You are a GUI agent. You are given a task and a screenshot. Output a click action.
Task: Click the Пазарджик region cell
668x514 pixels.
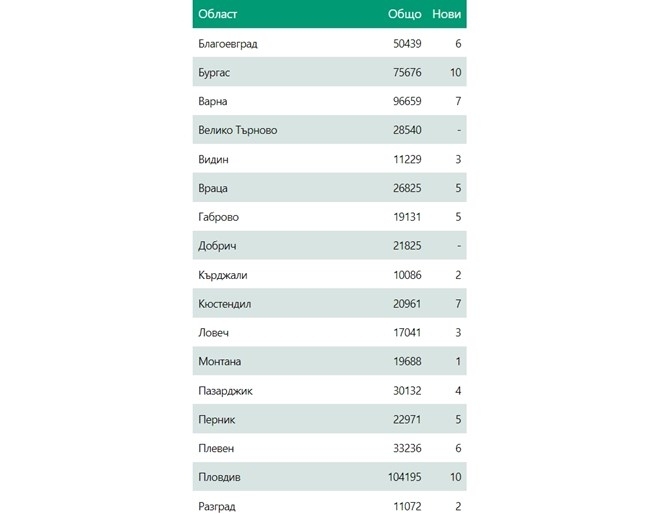tap(226, 391)
